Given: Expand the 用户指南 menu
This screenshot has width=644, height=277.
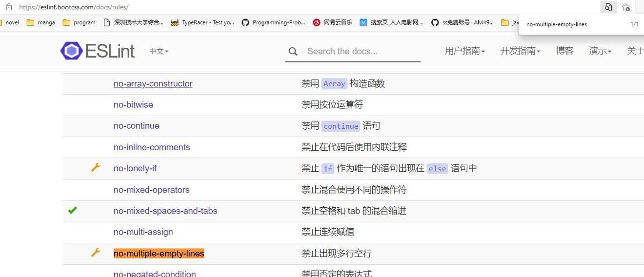Looking at the screenshot, I should [464, 51].
